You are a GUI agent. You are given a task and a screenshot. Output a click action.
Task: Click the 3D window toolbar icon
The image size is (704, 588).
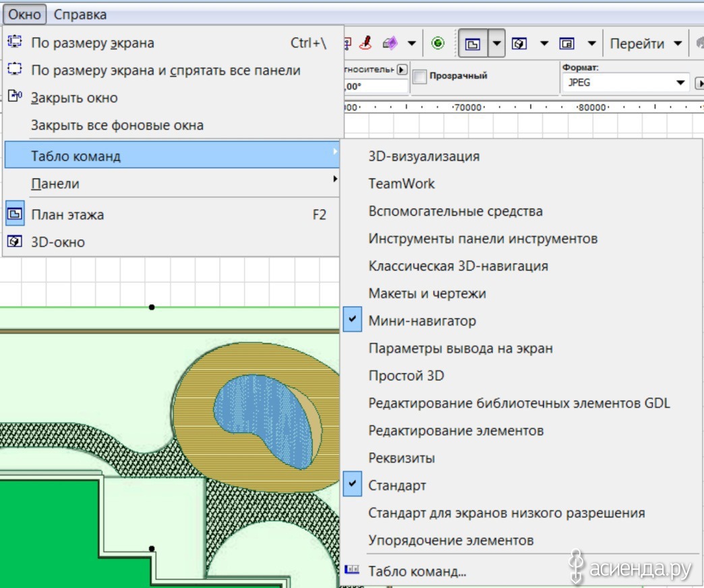coord(519,44)
